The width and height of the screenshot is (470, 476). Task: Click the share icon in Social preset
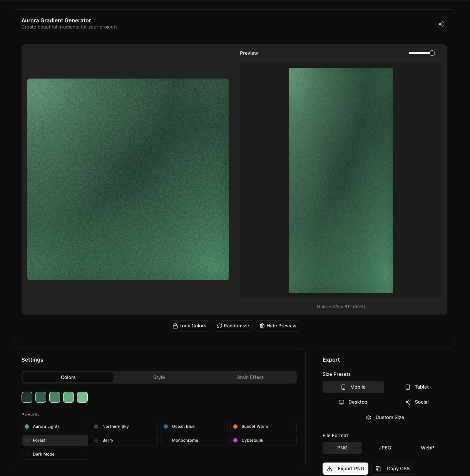click(408, 402)
